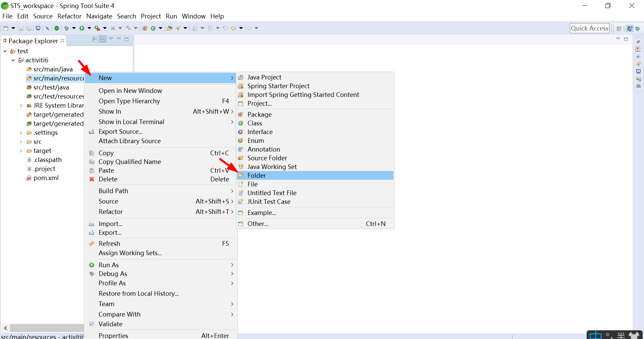Click the Debug bug icon in toolbar

[x=67, y=28]
